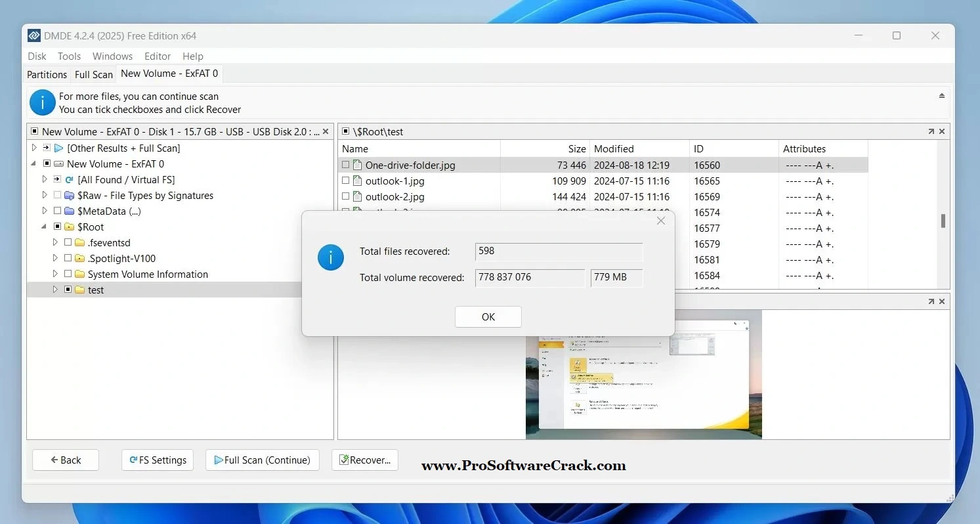980x524 pixels.
Task: Close the image preview panel
Action: (x=942, y=301)
